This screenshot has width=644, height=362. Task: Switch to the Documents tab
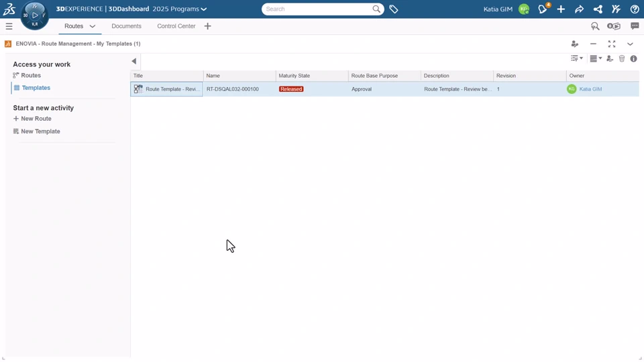[x=127, y=26]
